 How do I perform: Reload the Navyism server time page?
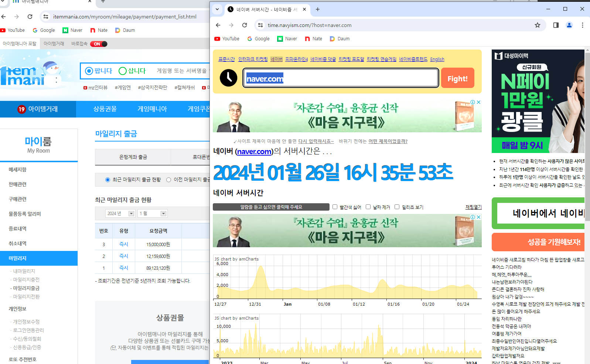[245, 25]
